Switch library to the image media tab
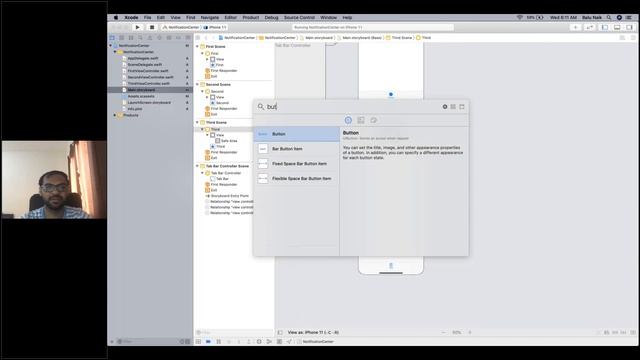The width and height of the screenshot is (640, 360). point(361,120)
